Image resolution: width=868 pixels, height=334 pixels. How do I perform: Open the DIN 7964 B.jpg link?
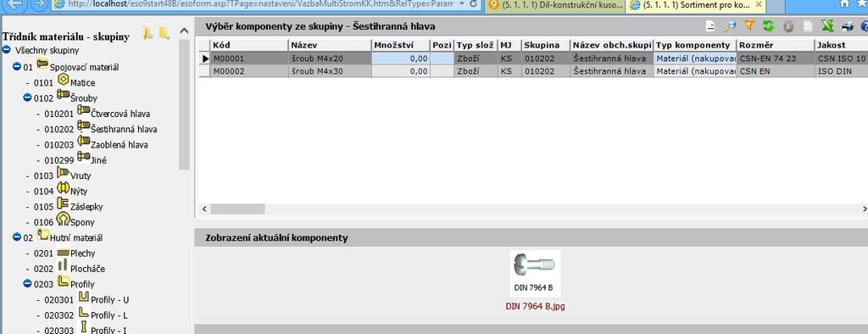pos(536,306)
